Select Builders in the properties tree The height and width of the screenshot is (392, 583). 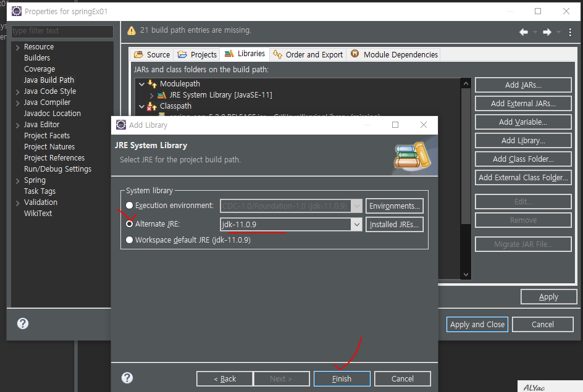tap(37, 57)
